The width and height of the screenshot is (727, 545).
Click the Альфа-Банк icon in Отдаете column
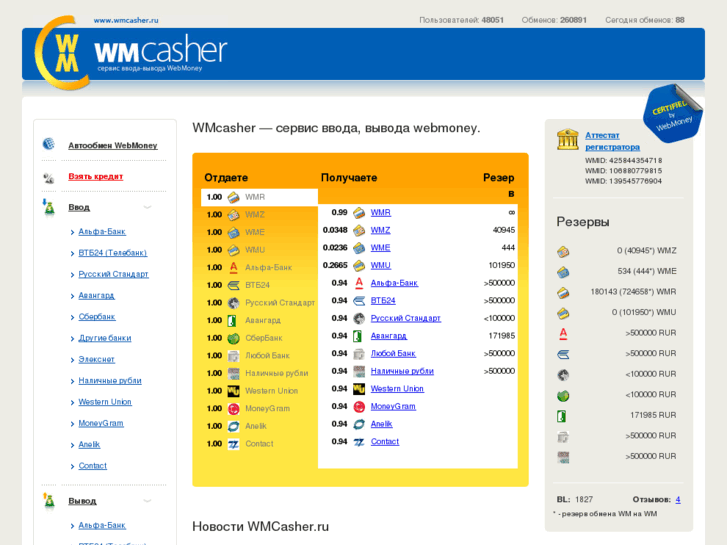(x=233, y=268)
